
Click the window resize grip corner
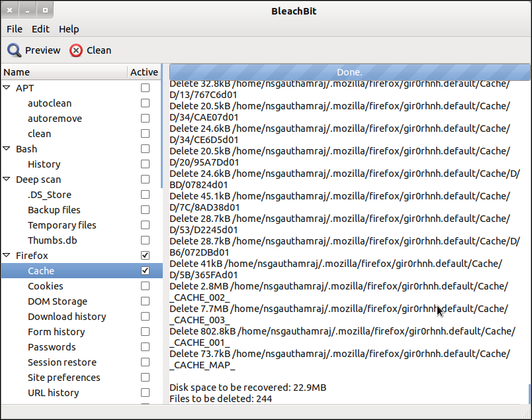pyautogui.click(x=527, y=414)
